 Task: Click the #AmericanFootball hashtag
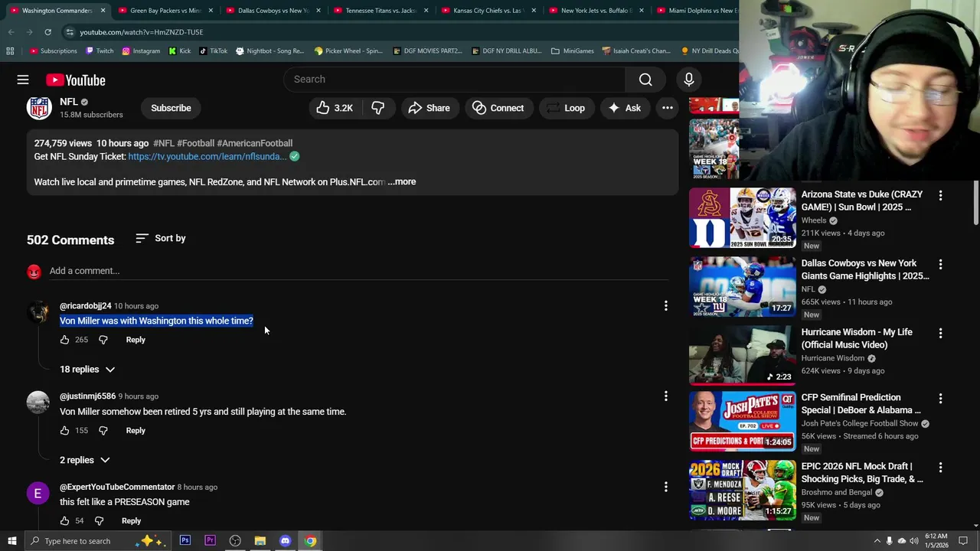pos(254,143)
